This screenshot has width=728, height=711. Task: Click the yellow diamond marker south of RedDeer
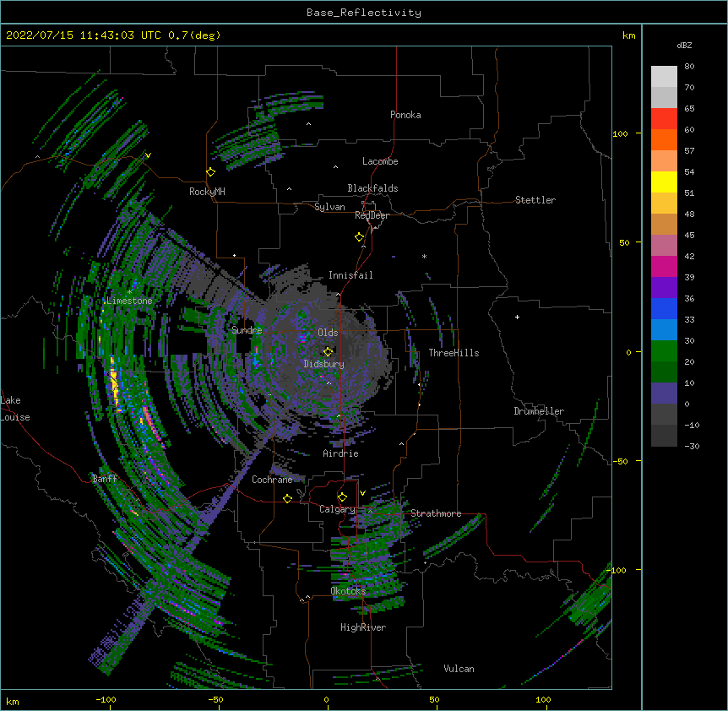(359, 237)
